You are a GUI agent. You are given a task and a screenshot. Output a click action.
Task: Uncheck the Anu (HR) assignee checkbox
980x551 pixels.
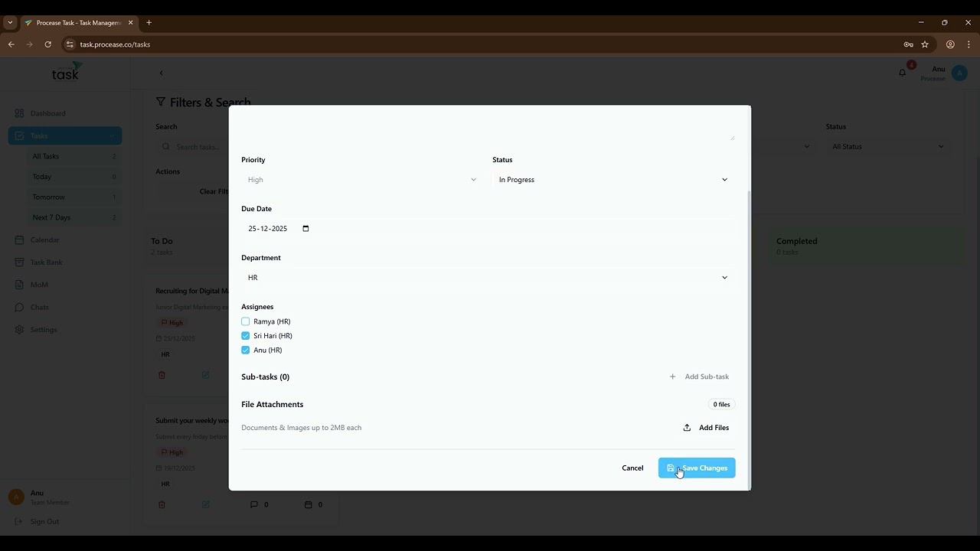click(246, 350)
